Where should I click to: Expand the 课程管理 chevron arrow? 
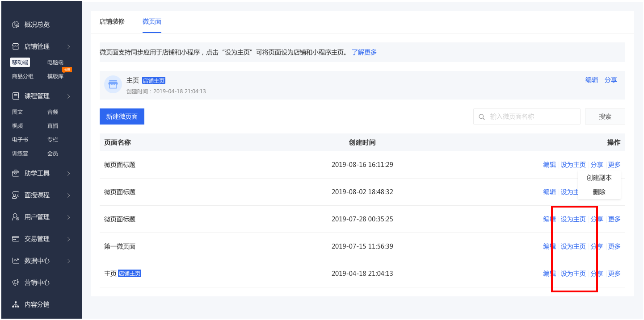tap(68, 96)
